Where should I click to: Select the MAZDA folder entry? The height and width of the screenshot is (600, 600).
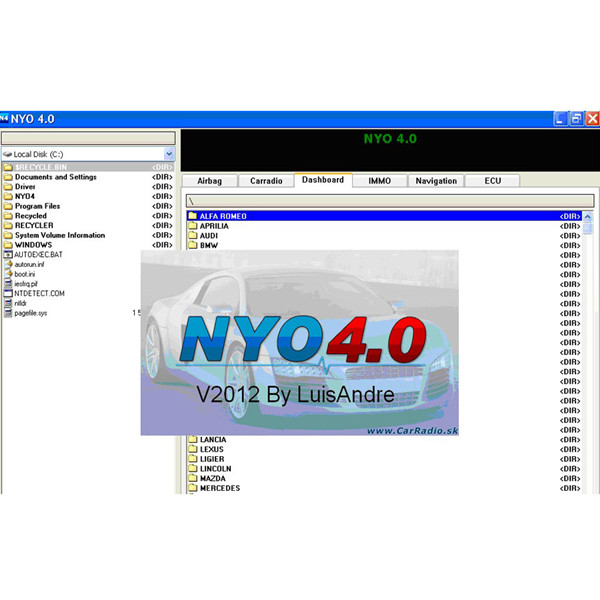click(x=213, y=479)
